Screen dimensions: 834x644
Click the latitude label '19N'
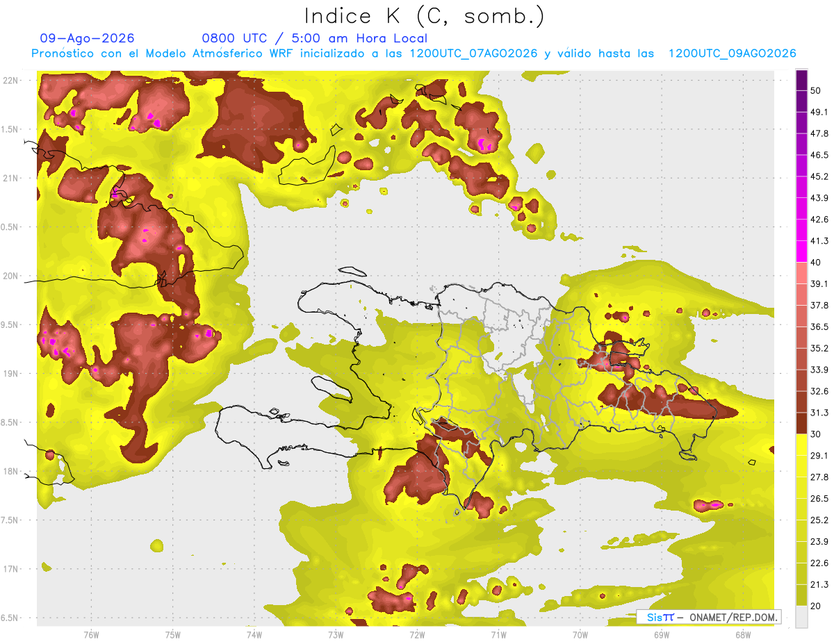(x=10, y=373)
